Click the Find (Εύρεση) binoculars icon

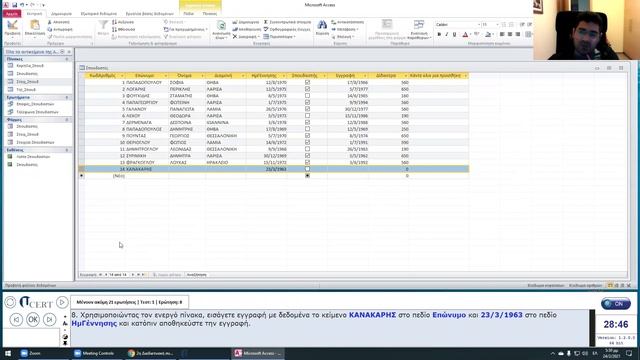(x=322, y=25)
